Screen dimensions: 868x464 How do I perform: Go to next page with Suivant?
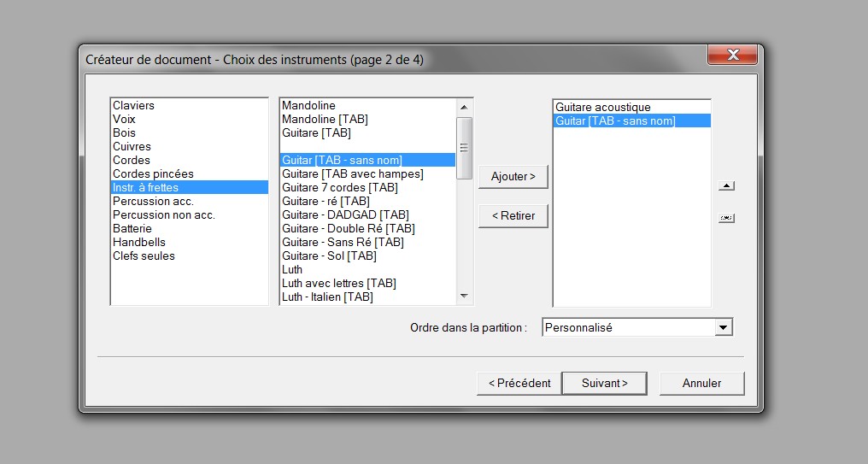pyautogui.click(x=604, y=383)
